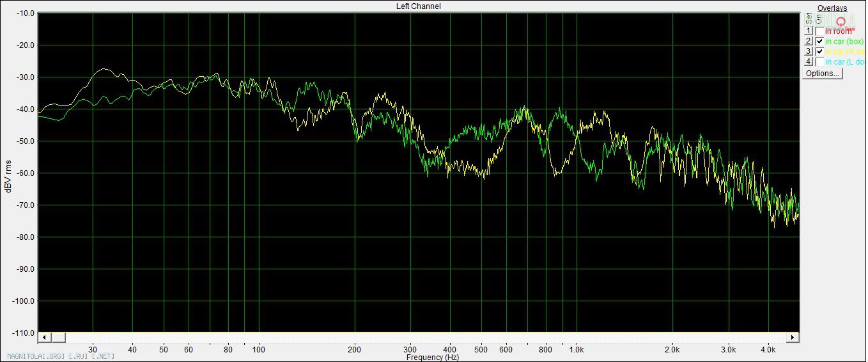
Task: Click the 'Left Channel' graph title
Action: coord(419,6)
